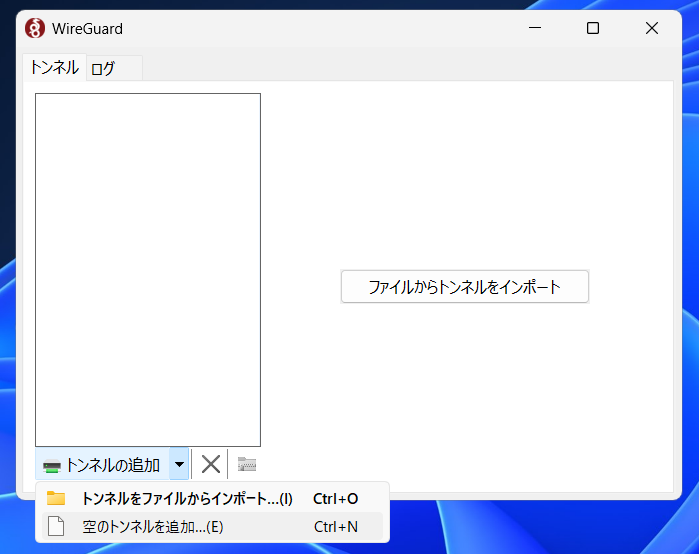699x554 pixels.
Task: Select the トンネル tab
Action: [54, 68]
